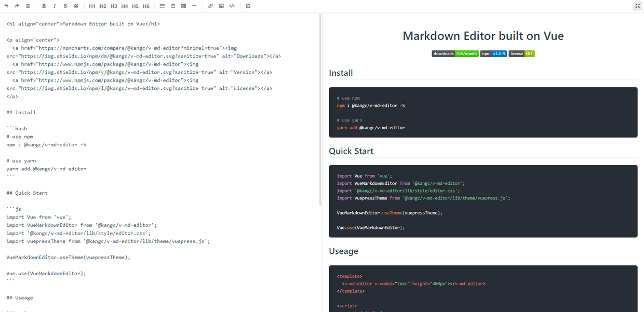The image size is (644, 312).
Task: Insert a blockquote
Action: click(76, 6)
